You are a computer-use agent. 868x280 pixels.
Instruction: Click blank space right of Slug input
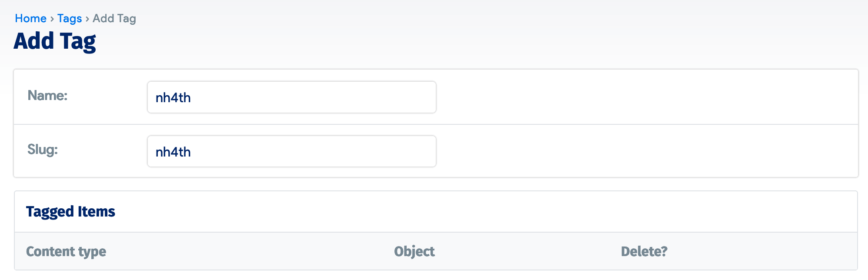644,152
